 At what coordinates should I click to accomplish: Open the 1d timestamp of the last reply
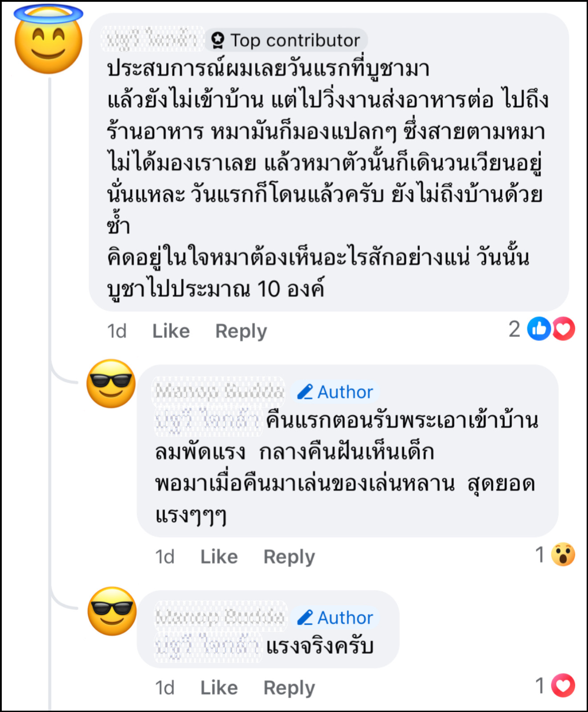(x=165, y=687)
